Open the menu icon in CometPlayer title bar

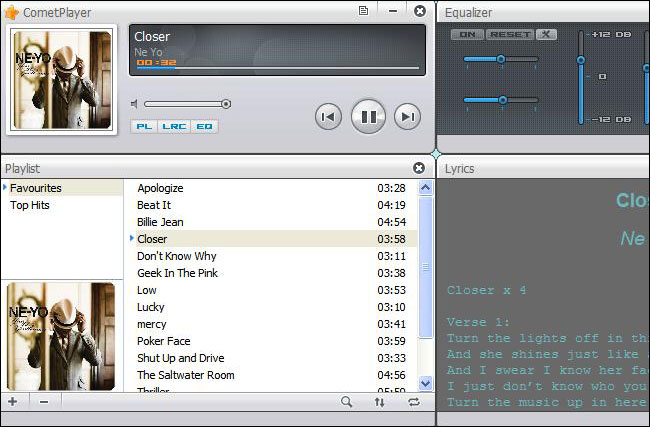363,11
